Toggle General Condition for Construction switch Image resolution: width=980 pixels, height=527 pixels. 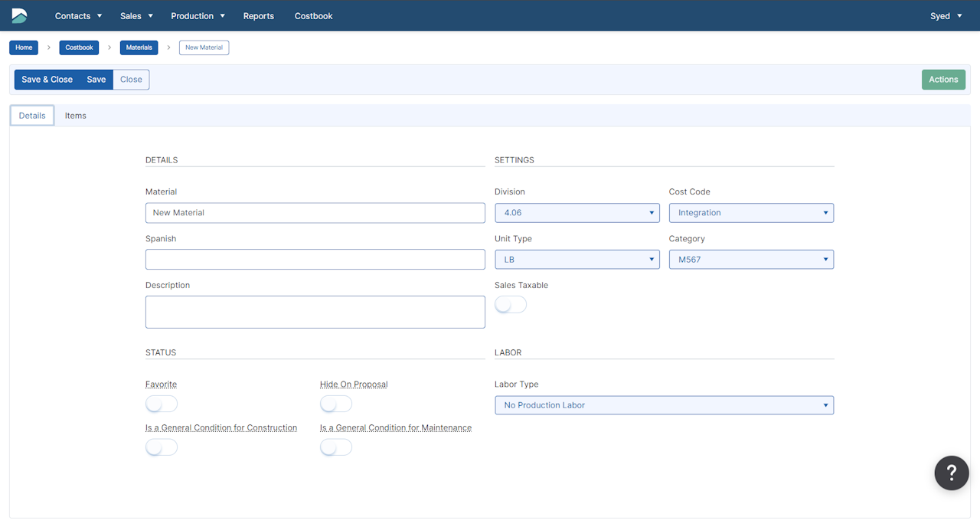coord(162,447)
